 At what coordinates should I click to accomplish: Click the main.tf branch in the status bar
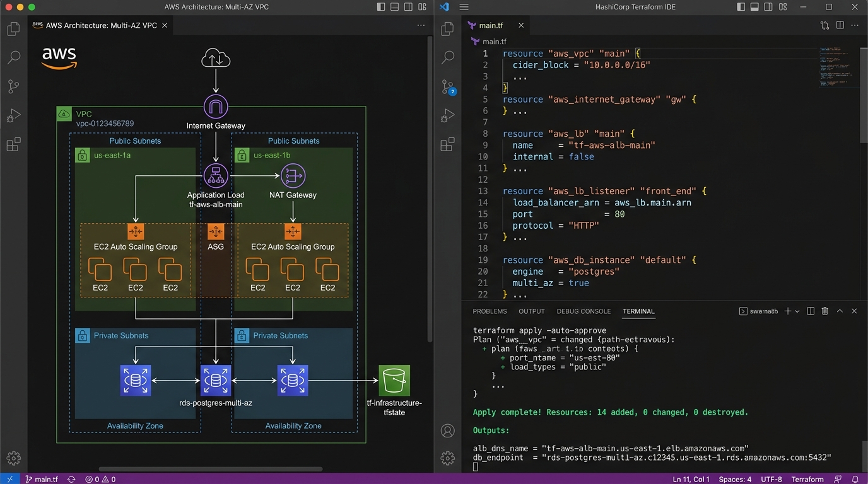42,479
